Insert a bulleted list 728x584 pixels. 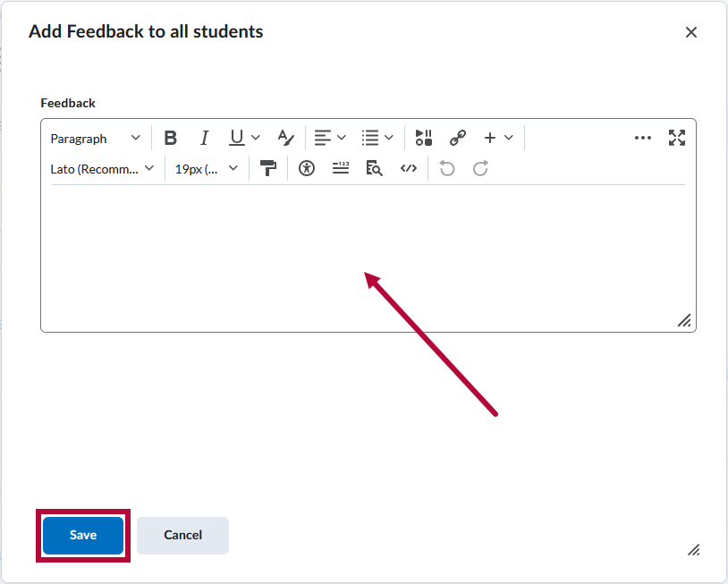(370, 138)
